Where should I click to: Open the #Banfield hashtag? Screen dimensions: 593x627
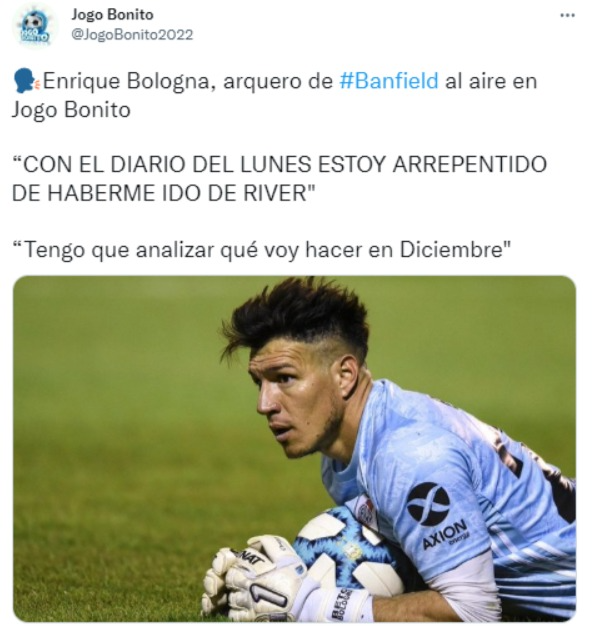(x=389, y=81)
